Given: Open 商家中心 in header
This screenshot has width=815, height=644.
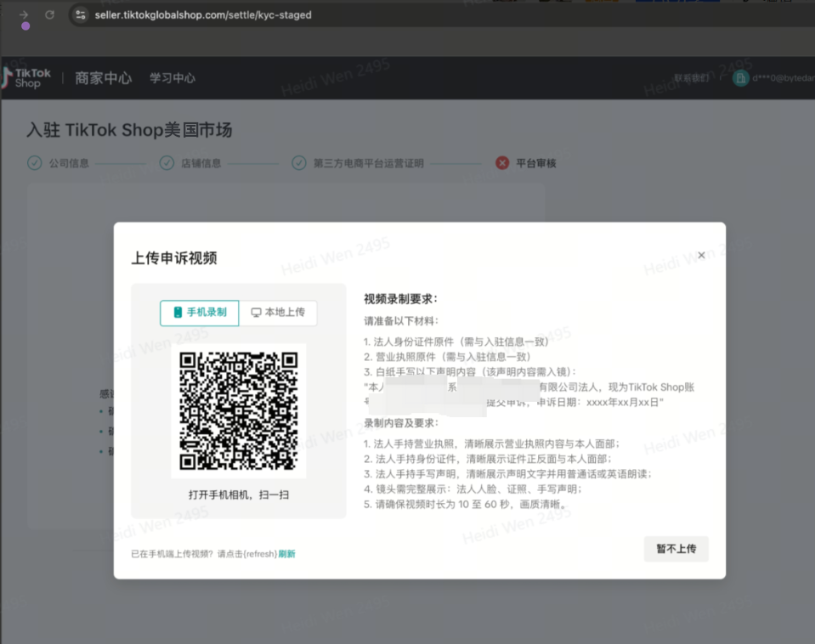Looking at the screenshot, I should (104, 78).
